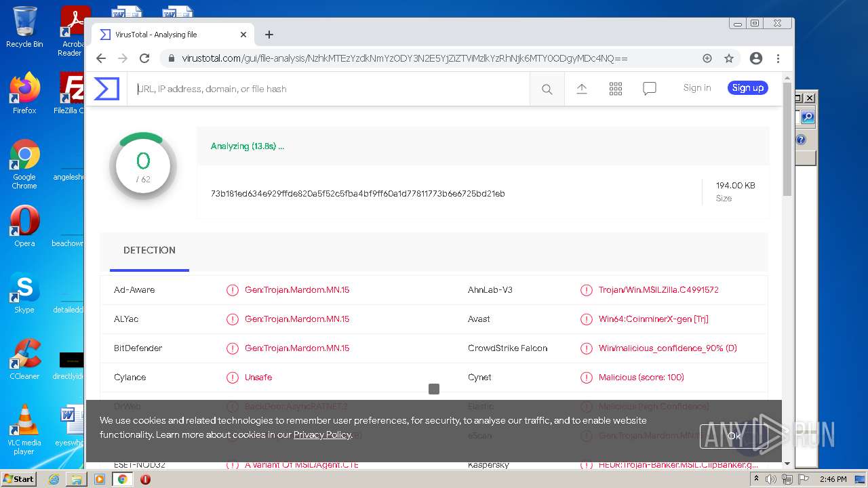Click Chrome icon in the taskbar
This screenshot has height=488, width=868.
(x=123, y=479)
